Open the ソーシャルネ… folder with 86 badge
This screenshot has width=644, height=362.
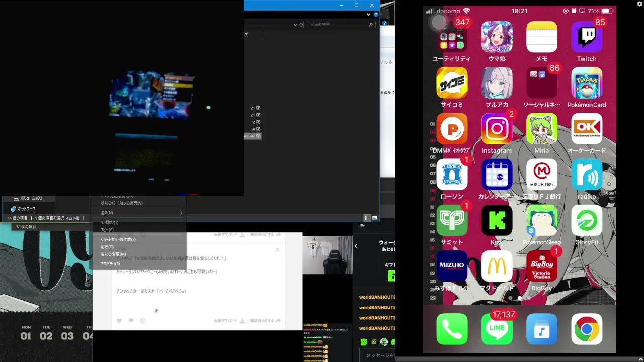pos(541,83)
